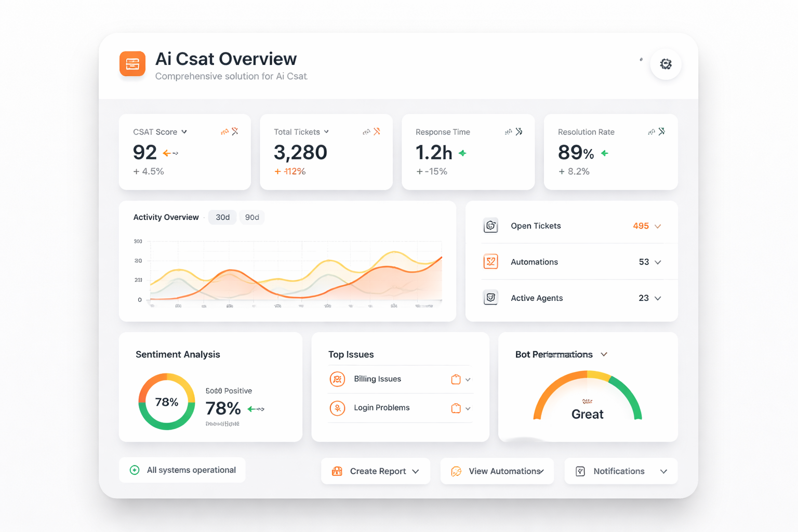
Task: Click the Billing Issues circular icon
Action: [337, 379]
